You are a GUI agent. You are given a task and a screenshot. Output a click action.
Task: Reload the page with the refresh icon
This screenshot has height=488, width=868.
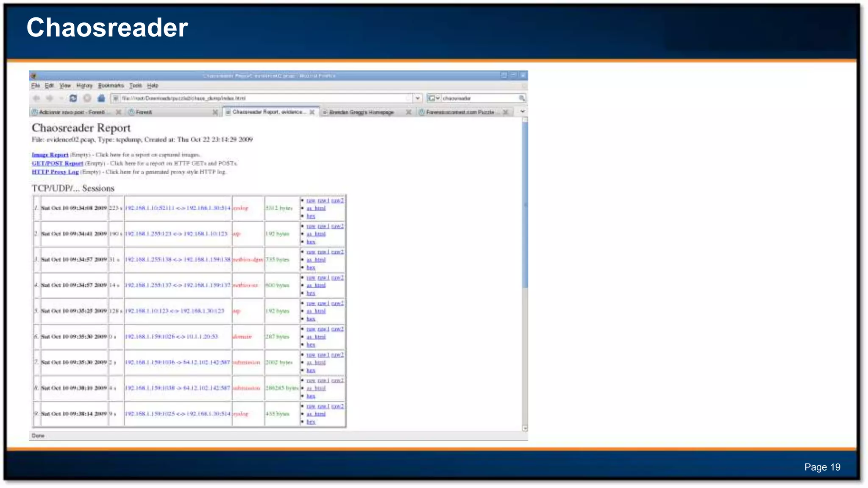pos(73,98)
